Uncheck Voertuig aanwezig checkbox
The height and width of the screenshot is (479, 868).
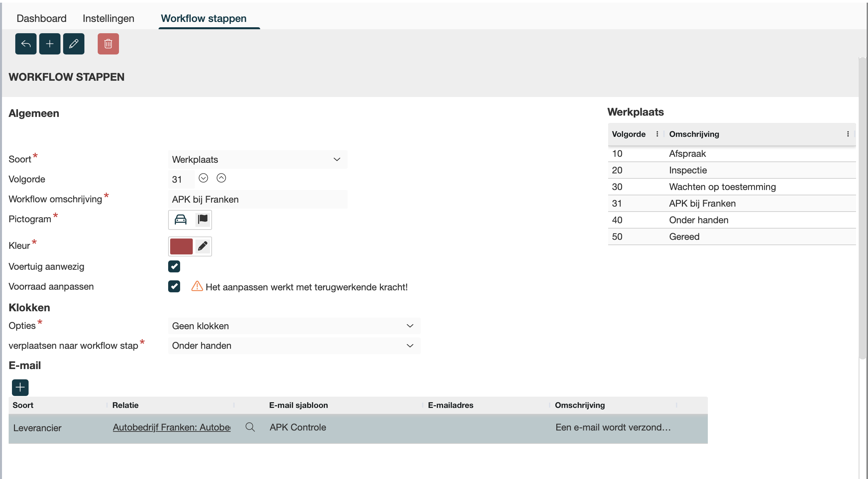tap(174, 266)
